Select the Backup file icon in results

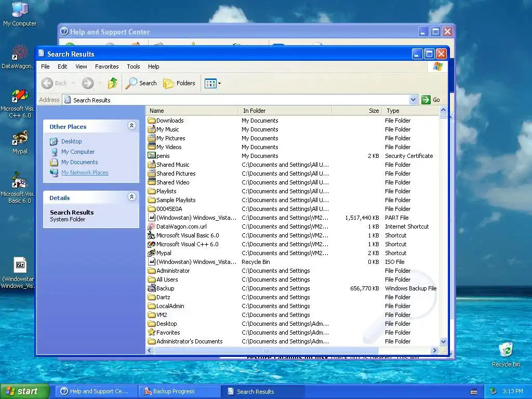[151, 288]
